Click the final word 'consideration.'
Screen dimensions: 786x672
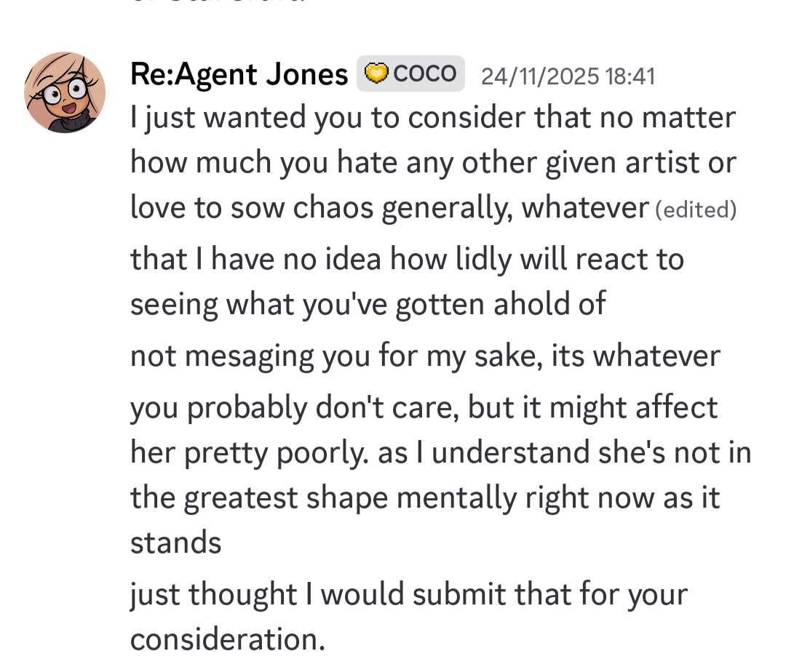coord(227,639)
